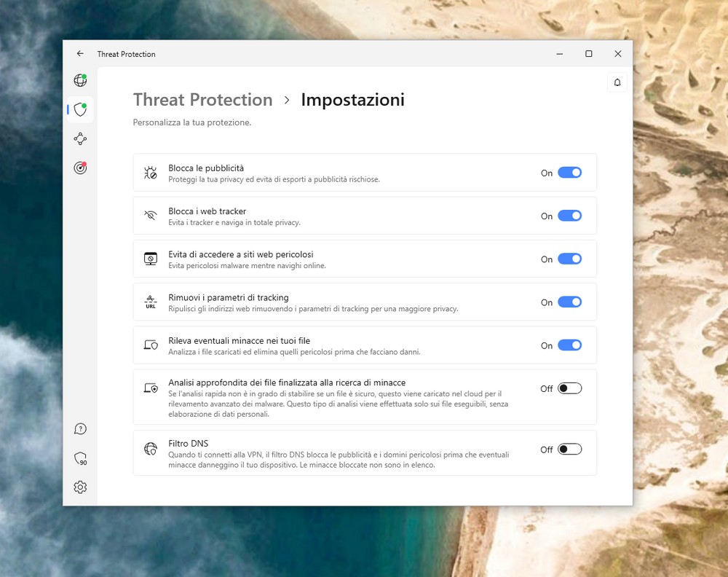Viewport: 728px width, 577px height.
Task: Click the laptop shield icon beside Rileva eventuali minacce
Action: (x=151, y=345)
